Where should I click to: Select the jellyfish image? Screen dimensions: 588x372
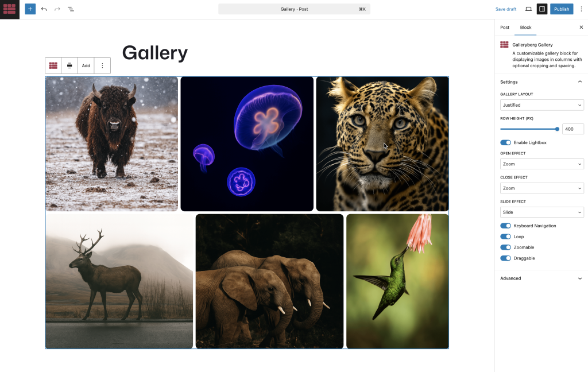pyautogui.click(x=247, y=144)
